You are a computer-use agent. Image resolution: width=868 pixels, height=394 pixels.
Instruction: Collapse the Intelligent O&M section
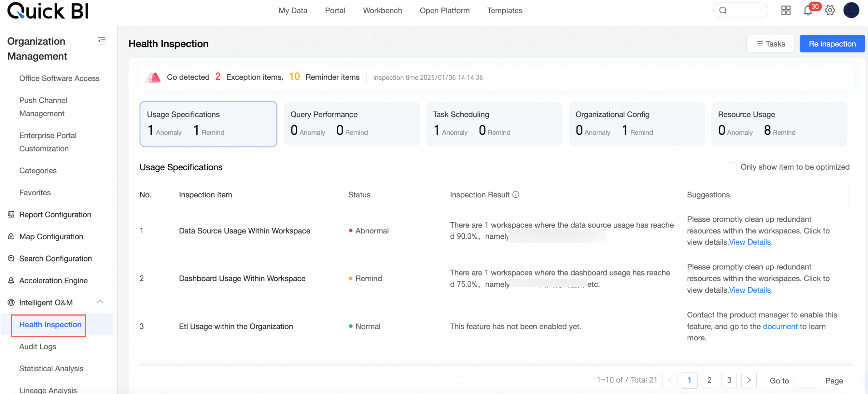click(x=100, y=302)
